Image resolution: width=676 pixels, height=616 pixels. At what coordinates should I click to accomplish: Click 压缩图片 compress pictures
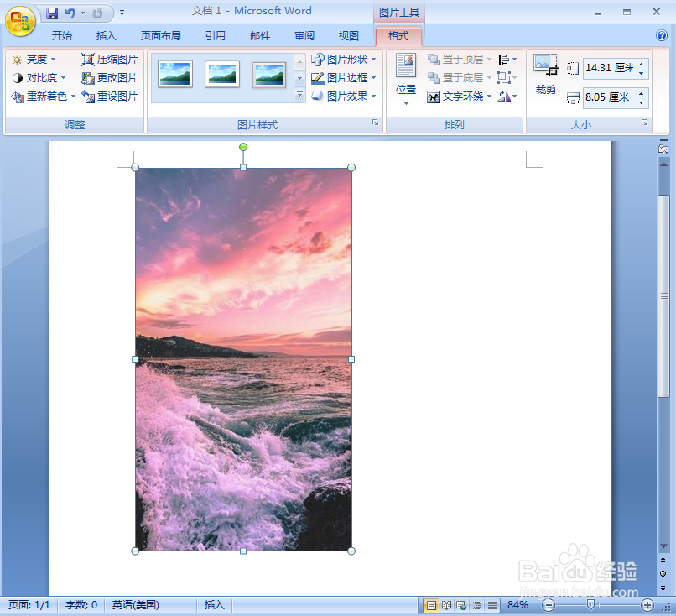pos(110,60)
